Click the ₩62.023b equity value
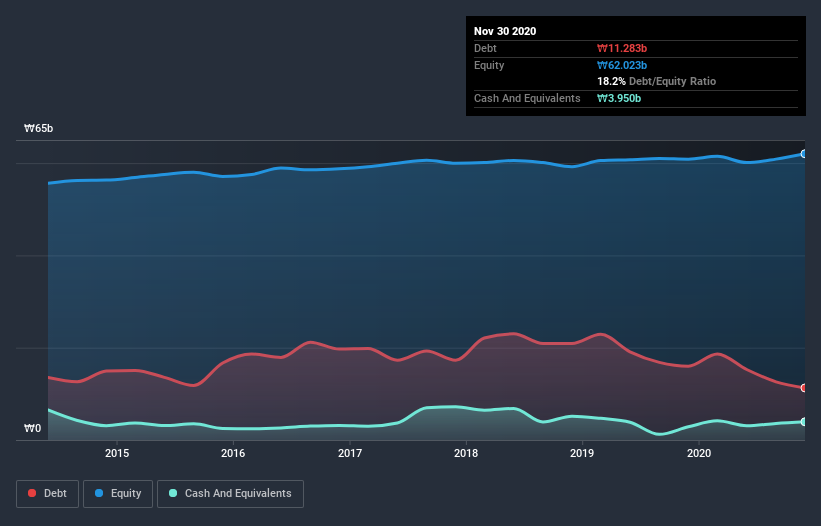Screen dimensions: 821x526 tap(622, 65)
